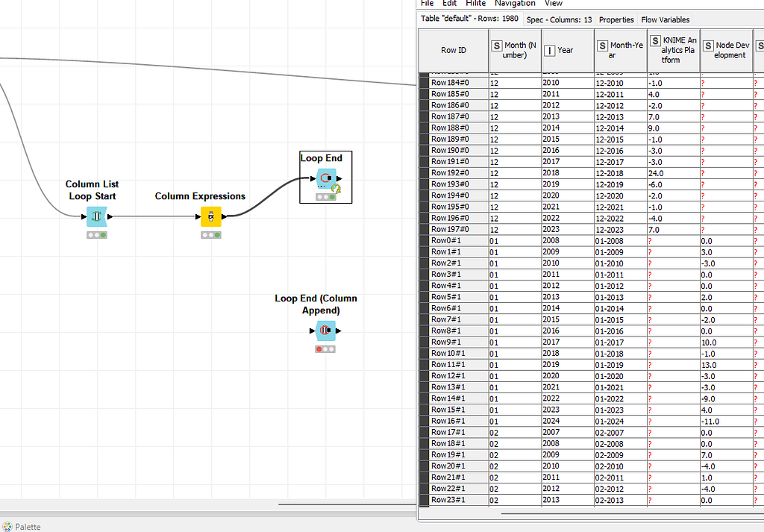Click the Node Development column header
Viewport: 764px width, 532px height.
point(727,50)
